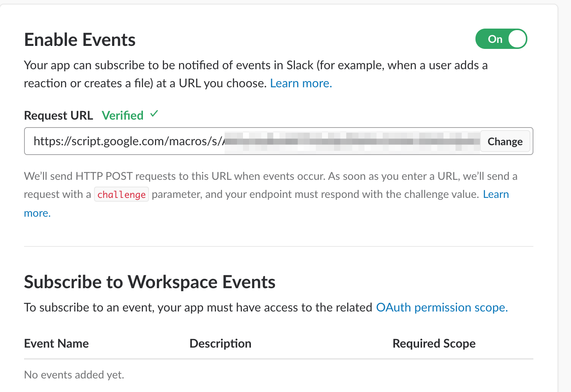Screen dimensions: 571x392
Task: Open the Learn more link about events
Action: (301, 83)
